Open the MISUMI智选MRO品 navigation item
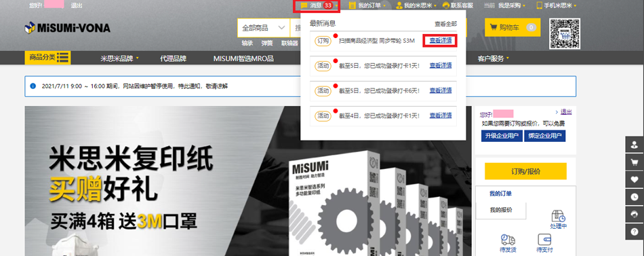The height and width of the screenshot is (256, 644). tap(243, 58)
